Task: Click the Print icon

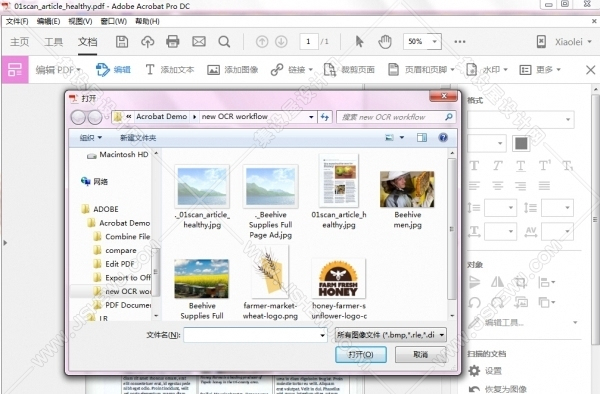Action: (173, 41)
